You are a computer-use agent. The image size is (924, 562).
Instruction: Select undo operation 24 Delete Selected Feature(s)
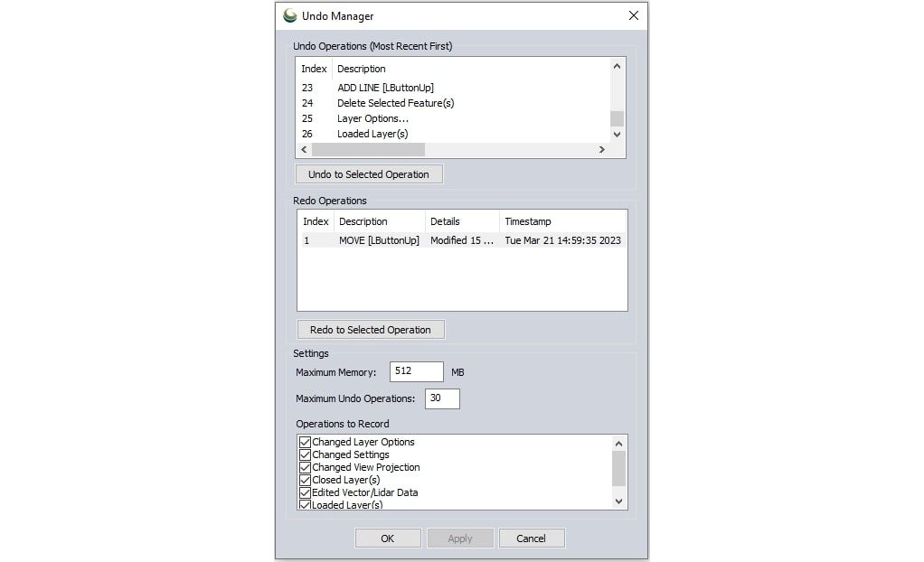(454, 103)
